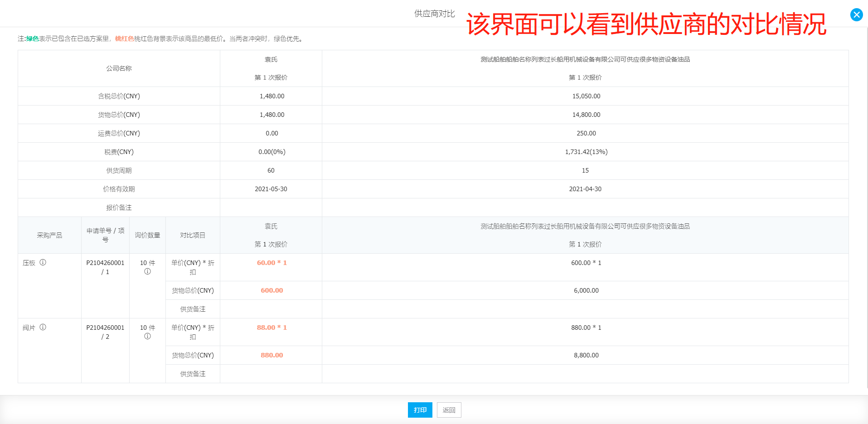Click unit price 880.00 * 1
Screen dimensions: 868x424
click(586, 328)
